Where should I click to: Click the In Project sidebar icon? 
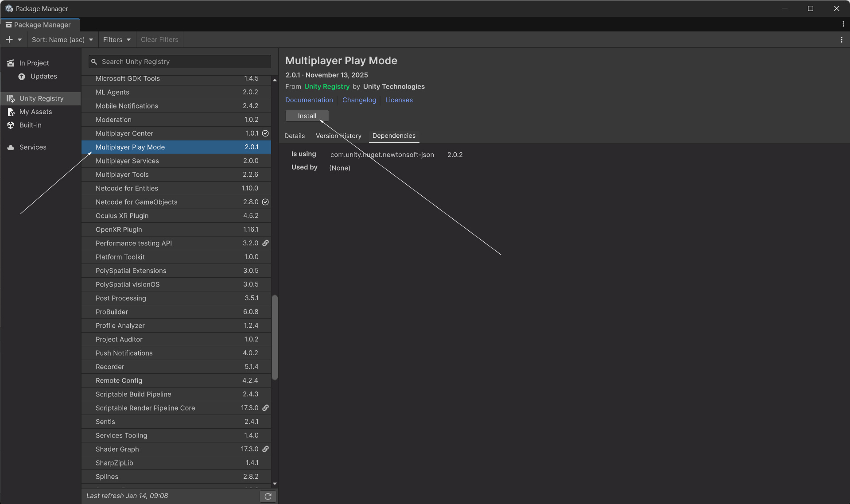pos(11,63)
